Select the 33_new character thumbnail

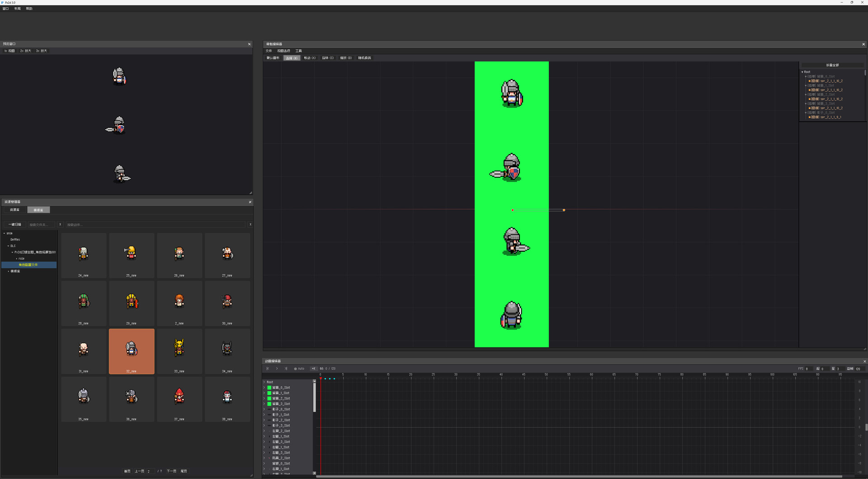[179, 351]
